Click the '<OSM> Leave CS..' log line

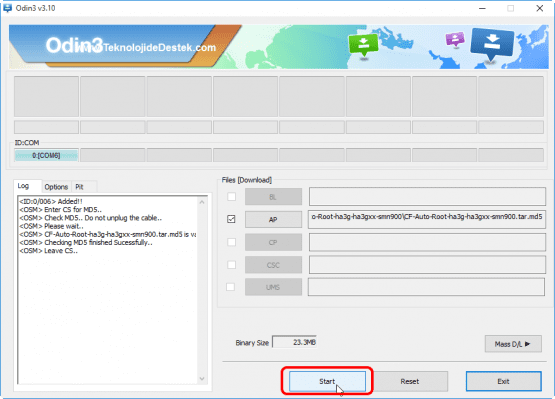click(x=48, y=251)
